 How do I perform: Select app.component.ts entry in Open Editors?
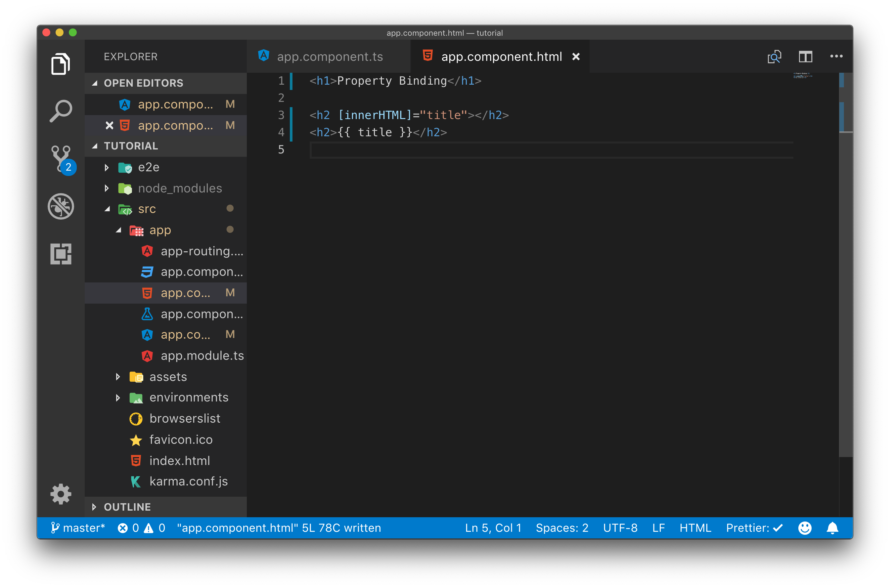pos(165,104)
